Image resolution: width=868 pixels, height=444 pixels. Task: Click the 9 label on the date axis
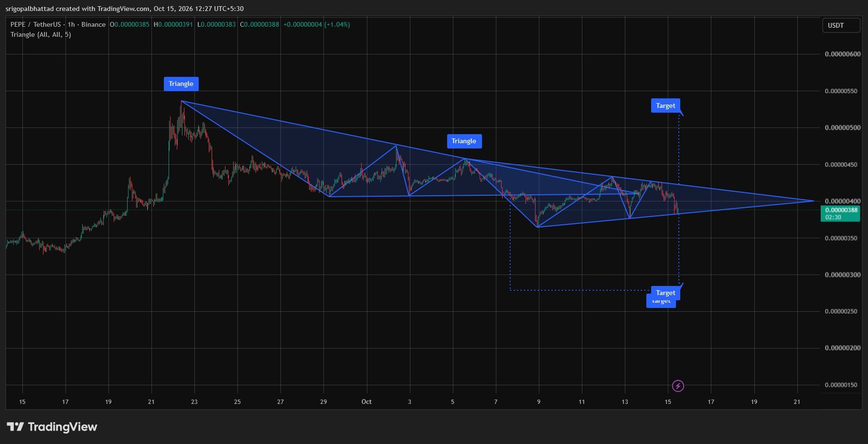538,402
